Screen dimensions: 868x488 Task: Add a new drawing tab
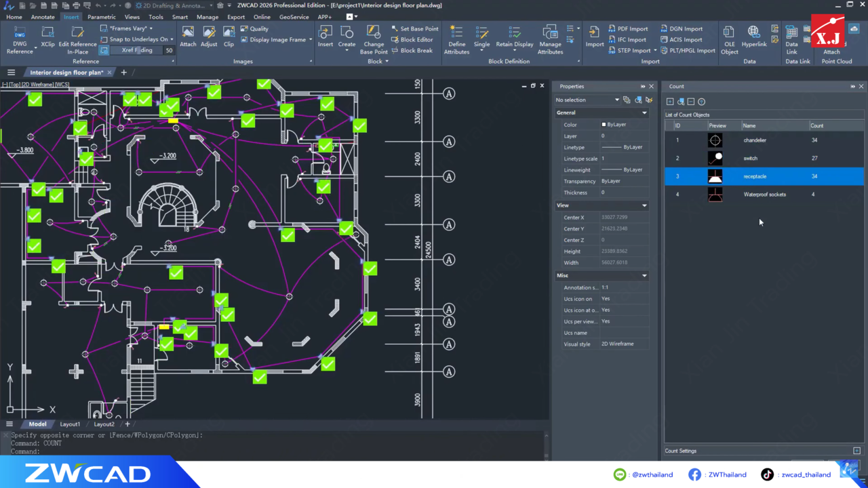click(x=123, y=73)
